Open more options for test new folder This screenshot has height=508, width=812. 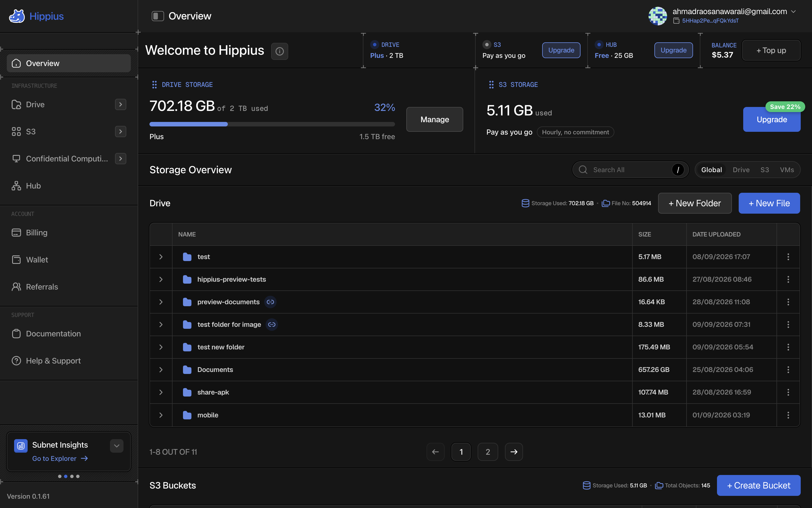click(x=788, y=347)
